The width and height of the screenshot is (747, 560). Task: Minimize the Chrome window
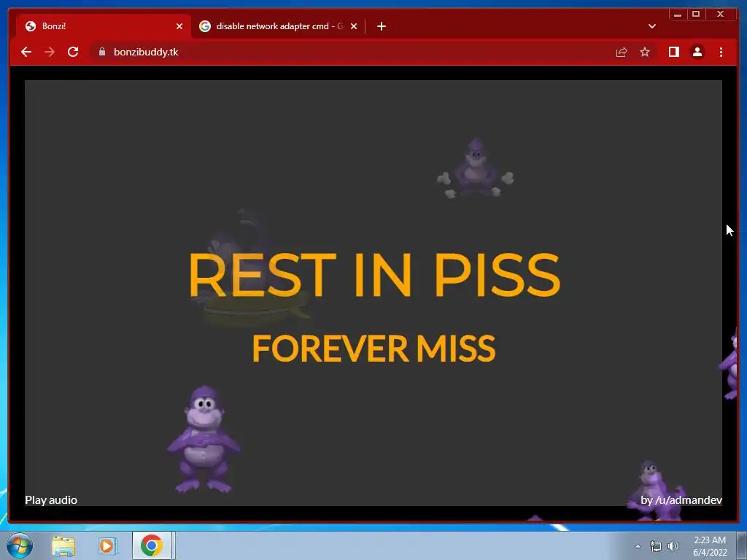point(678,15)
